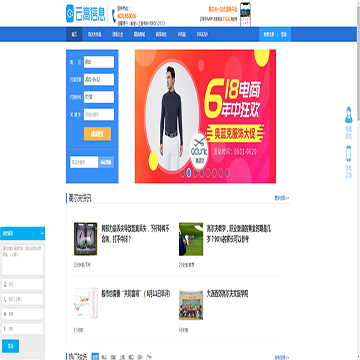360x360 pixels.
Task: Click the mobile phone icon on right edge
Action: 349,154
